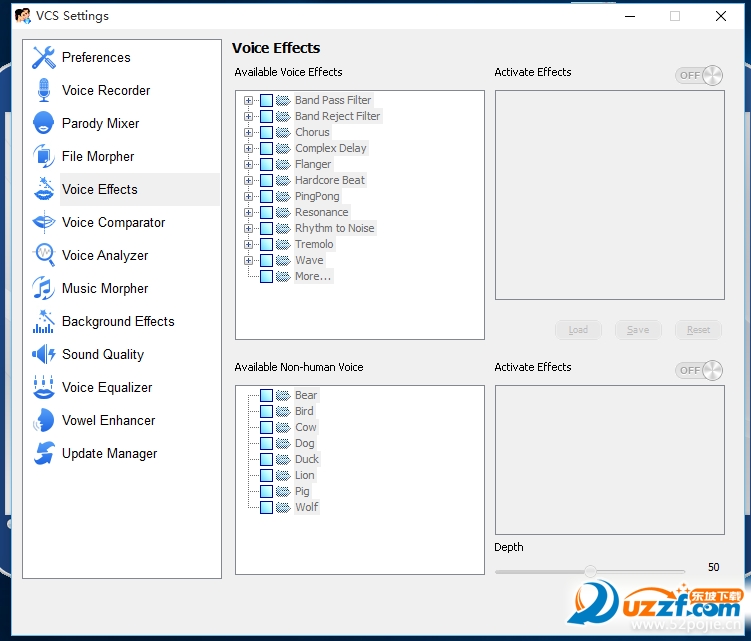
Task: Click the icon beside Flanger
Action: coord(283,164)
